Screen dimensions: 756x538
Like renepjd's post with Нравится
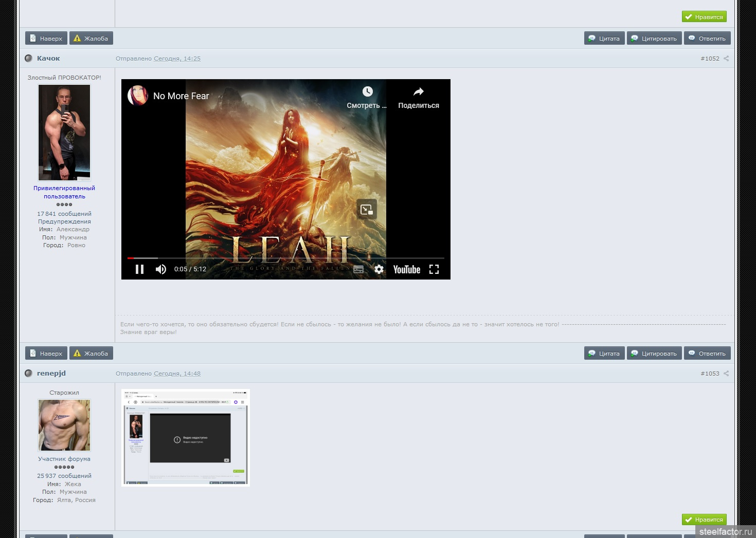[x=704, y=520]
